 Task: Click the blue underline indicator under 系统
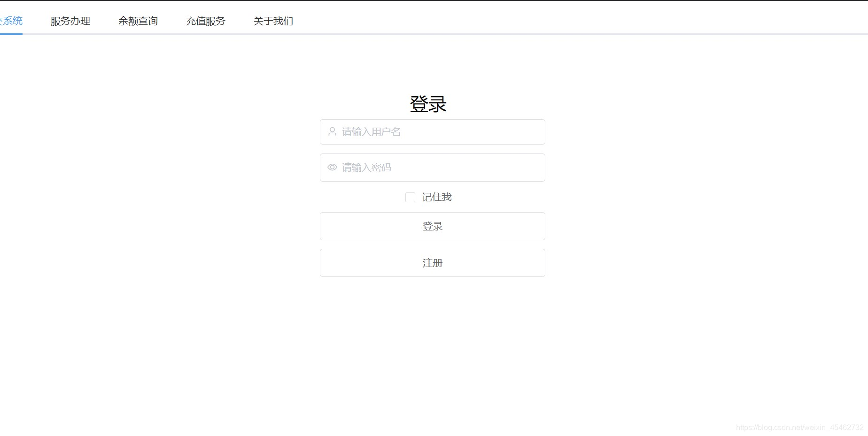pyautogui.click(x=12, y=34)
